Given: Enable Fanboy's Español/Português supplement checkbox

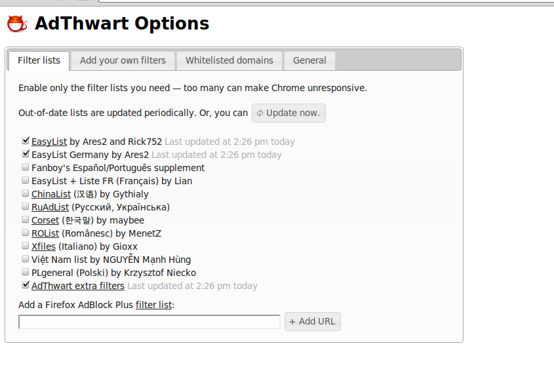Looking at the screenshot, I should [26, 167].
